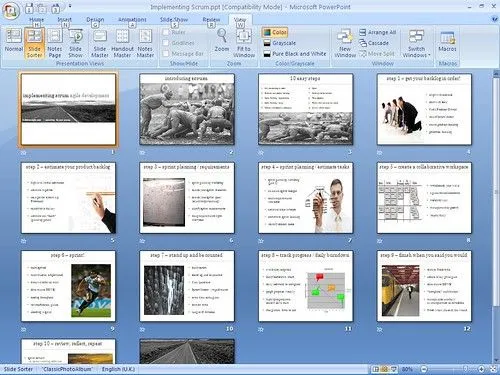Open the Design ribbon tab
The image size is (500, 375).
95,20
